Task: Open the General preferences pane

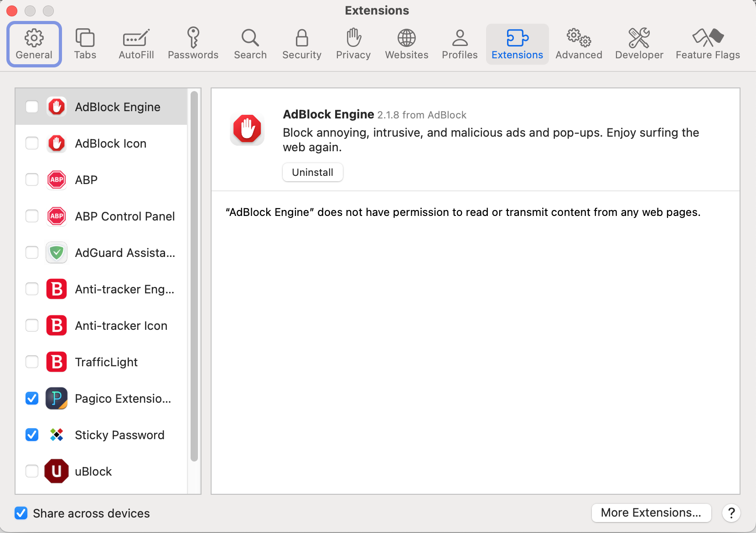Action: 34,44
